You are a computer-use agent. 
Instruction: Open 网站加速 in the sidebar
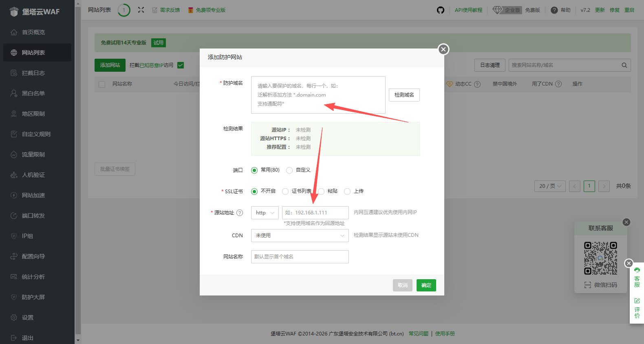pyautogui.click(x=37, y=195)
